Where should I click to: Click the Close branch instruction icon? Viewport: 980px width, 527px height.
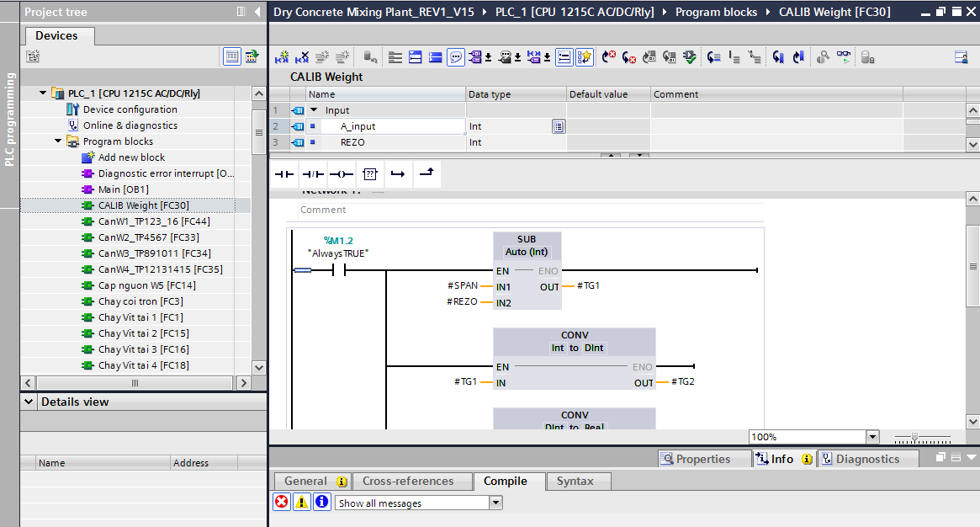click(x=426, y=173)
